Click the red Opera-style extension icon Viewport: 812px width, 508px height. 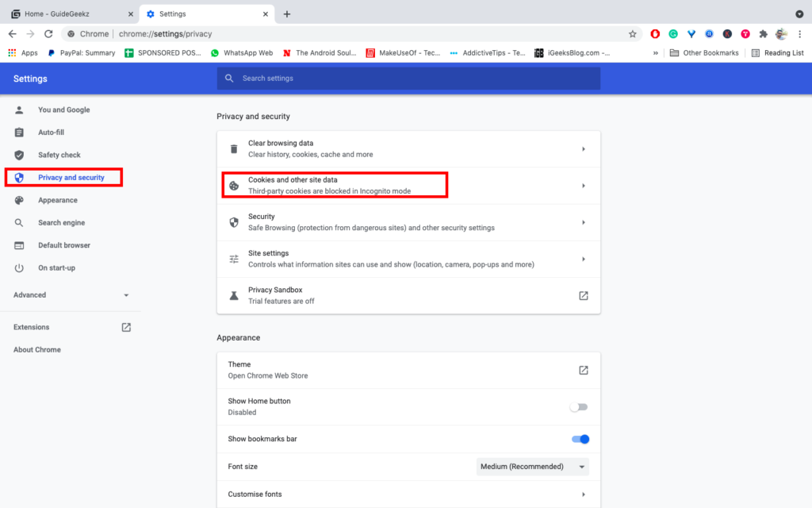pos(655,34)
